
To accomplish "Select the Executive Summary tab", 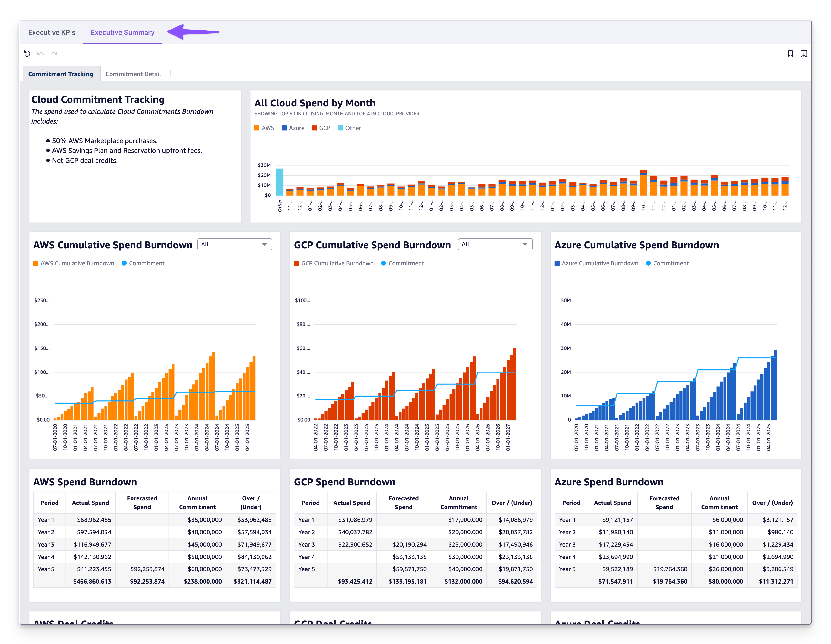I will coord(122,32).
